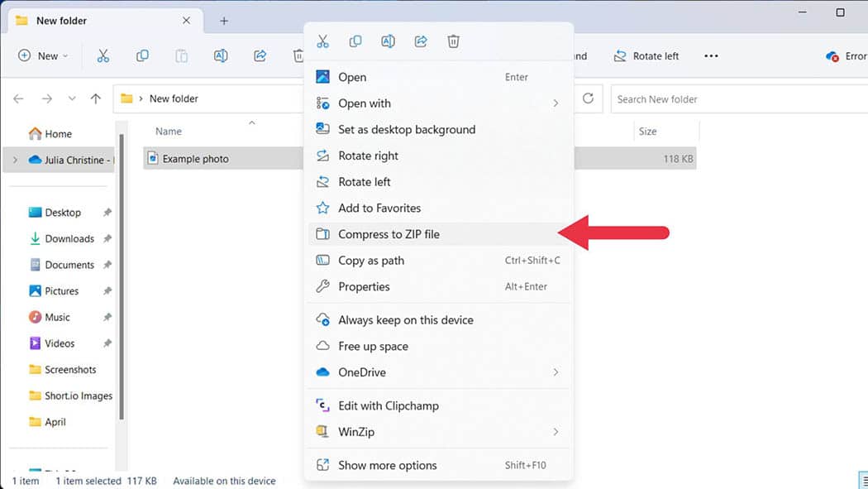Click New folder in the address bar
The width and height of the screenshot is (868, 489).
(x=174, y=98)
